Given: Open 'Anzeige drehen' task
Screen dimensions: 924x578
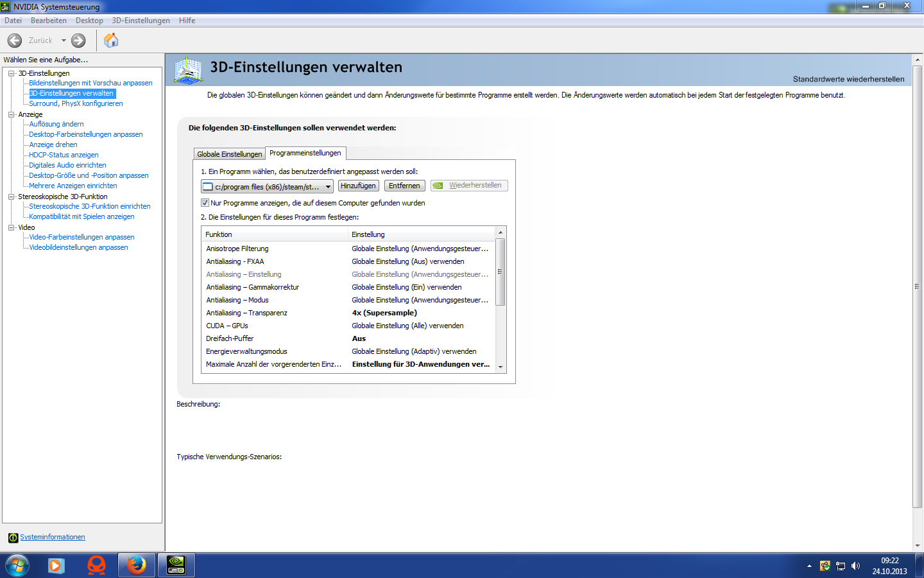Looking at the screenshot, I should point(53,145).
